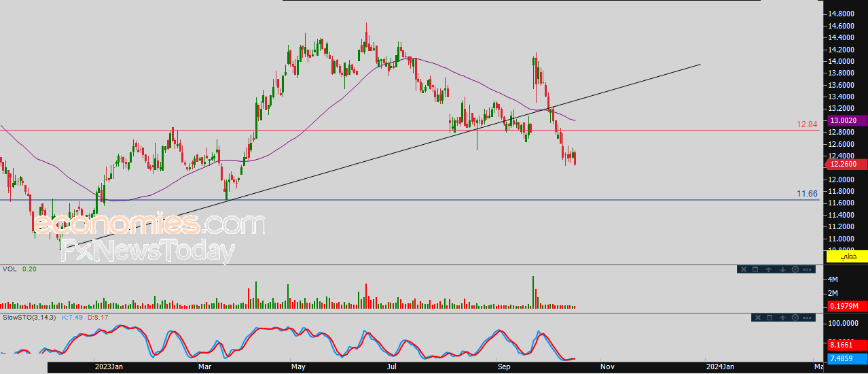
Task: Move the SlowSTO panel up
Action: 782,318
